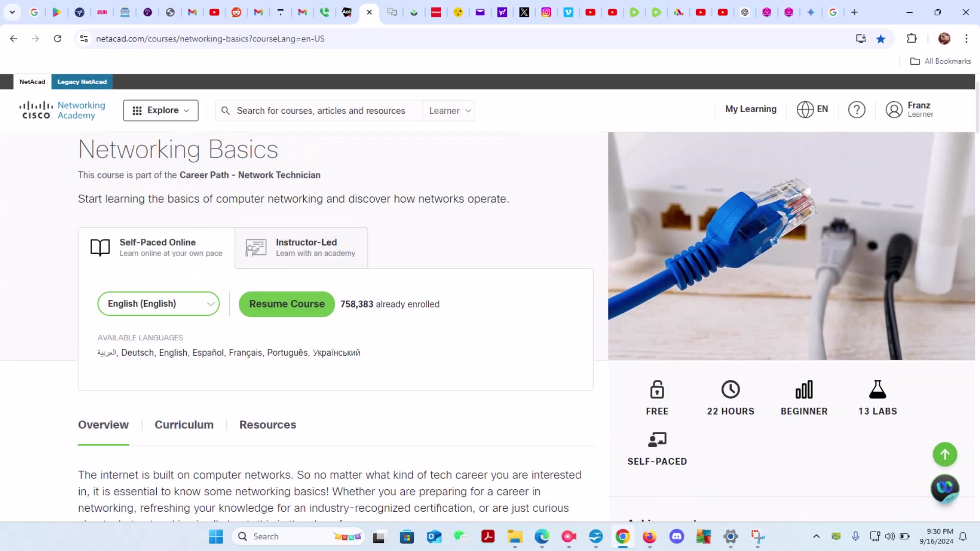The height and width of the screenshot is (551, 980).
Task: Bookmark star icon in address bar
Action: tap(881, 39)
